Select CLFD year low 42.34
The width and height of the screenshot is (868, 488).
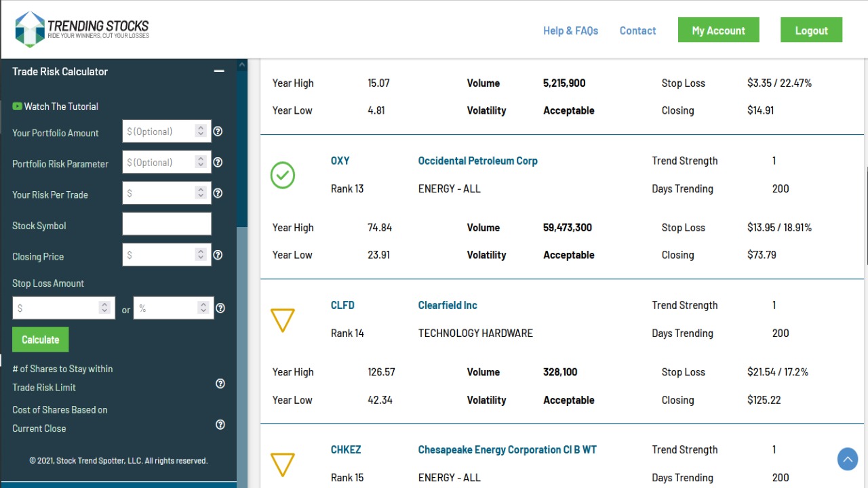(x=380, y=400)
